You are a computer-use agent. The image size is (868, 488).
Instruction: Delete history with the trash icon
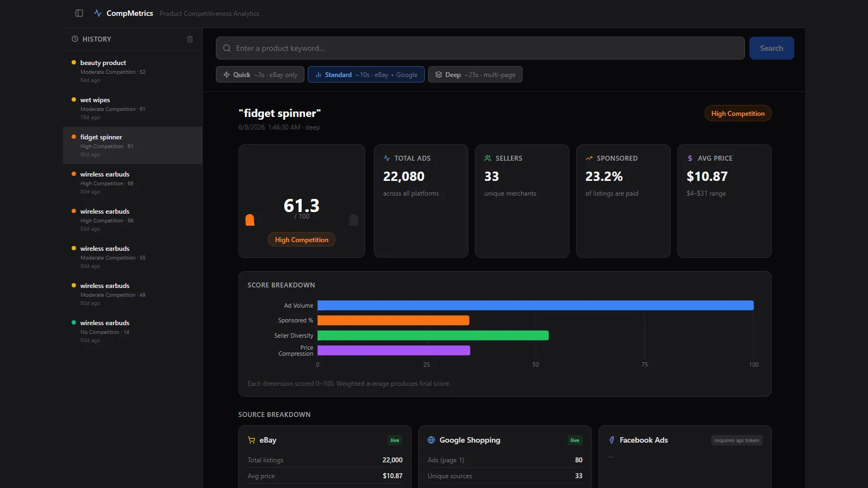pyautogui.click(x=190, y=39)
